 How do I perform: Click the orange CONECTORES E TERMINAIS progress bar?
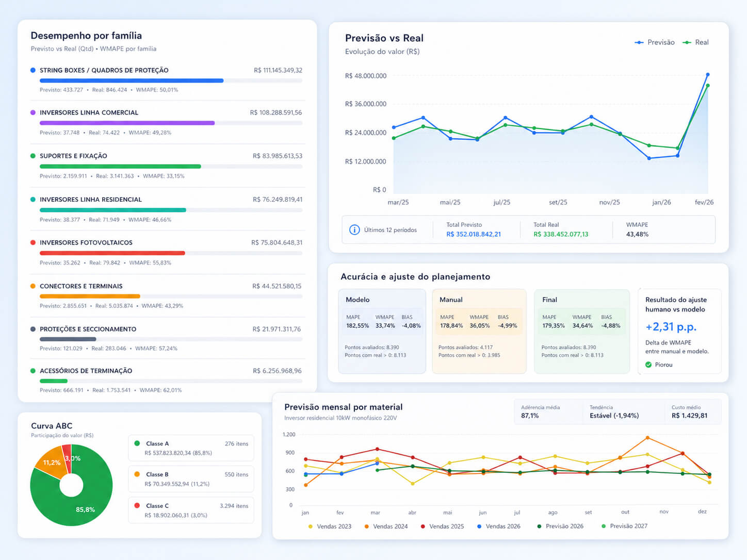[x=90, y=296]
